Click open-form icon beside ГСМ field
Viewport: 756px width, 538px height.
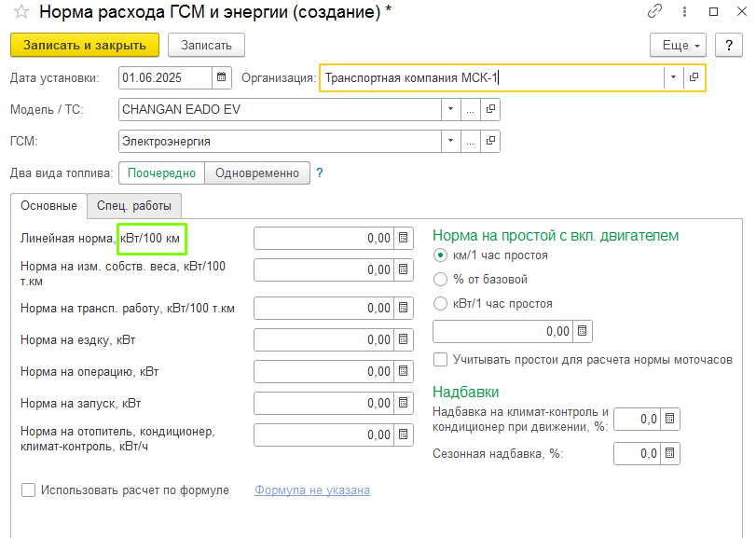(x=491, y=141)
